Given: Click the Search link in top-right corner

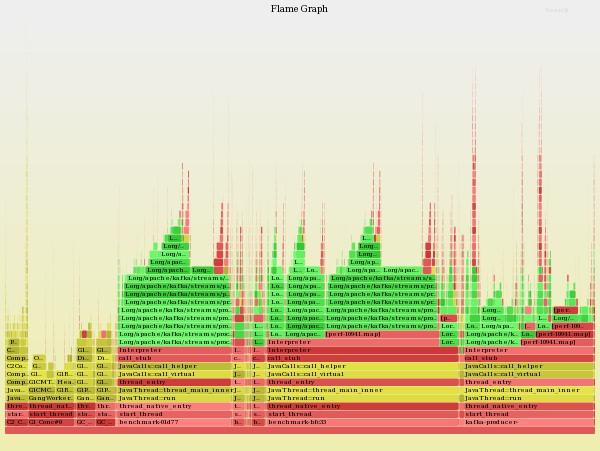Looking at the screenshot, I should tap(557, 10).
